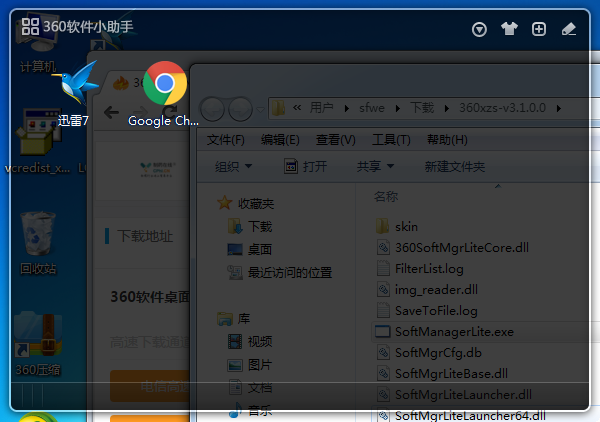Screen dimensions: 600x422
Task: Select 下载 in the address breadcrumb
Action: point(422,108)
